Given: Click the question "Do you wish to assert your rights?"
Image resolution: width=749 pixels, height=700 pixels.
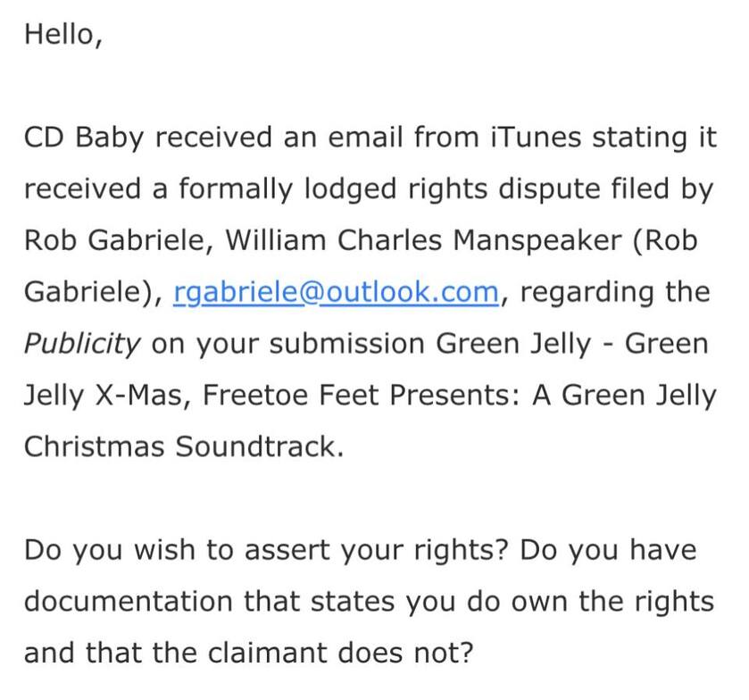Looking at the screenshot, I should click(x=266, y=549).
